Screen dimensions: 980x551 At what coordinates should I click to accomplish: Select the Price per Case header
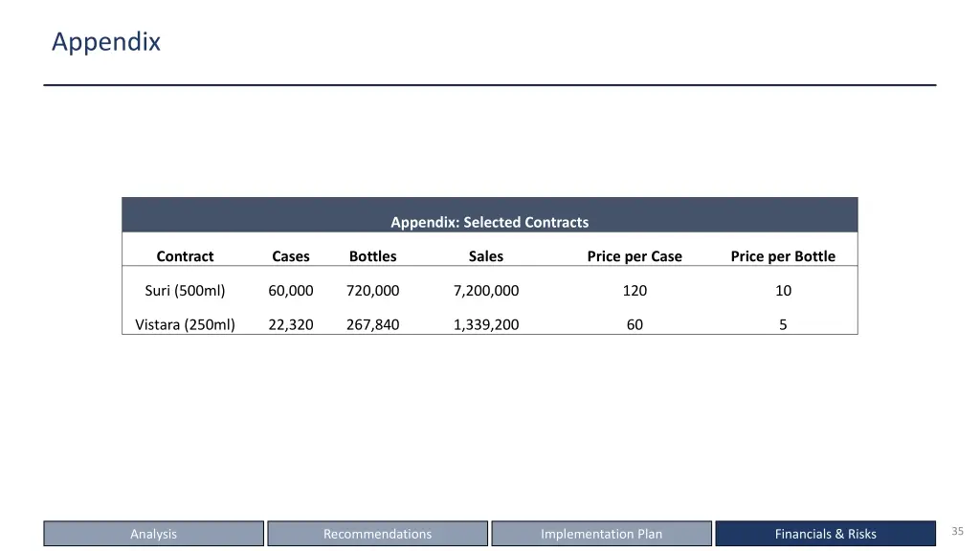pyautogui.click(x=635, y=256)
